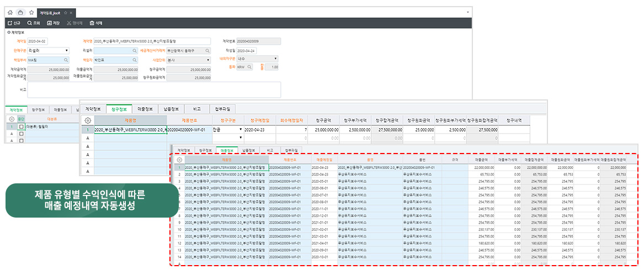Open the 계약정보 tab in the middle panel
Image resolution: width=644 pixels, height=280 pixels.
click(93, 109)
